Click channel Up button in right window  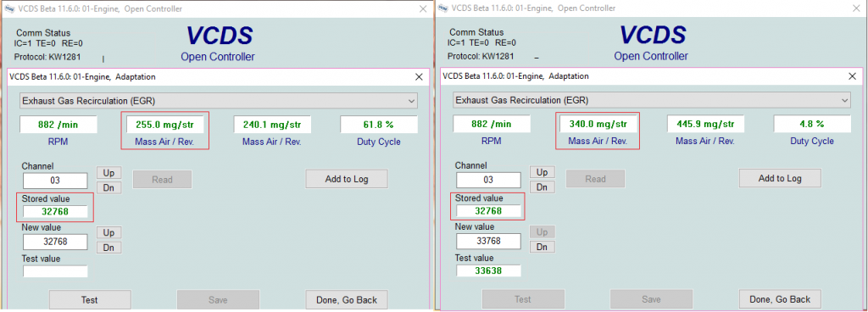pos(542,173)
